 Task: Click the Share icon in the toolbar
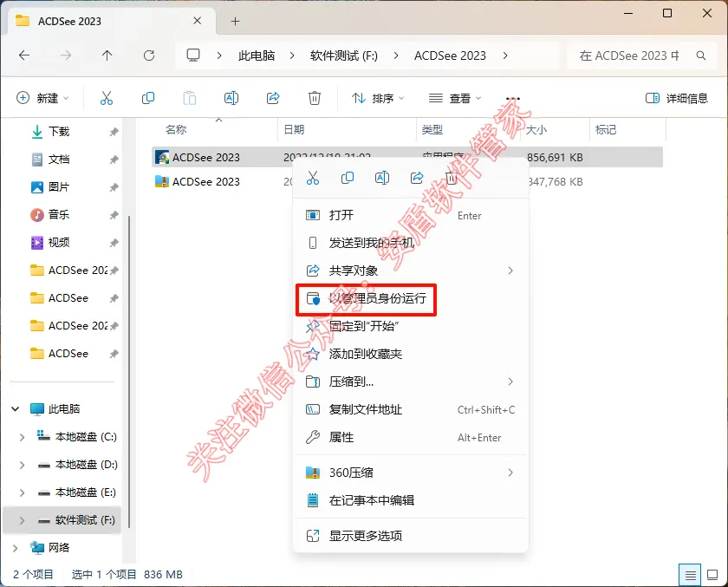pos(273,98)
